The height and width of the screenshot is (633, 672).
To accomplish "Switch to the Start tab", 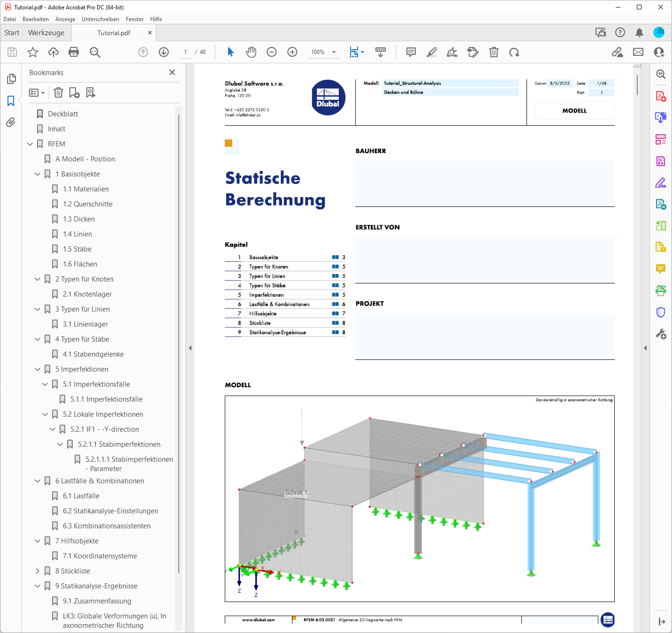I will pos(12,33).
